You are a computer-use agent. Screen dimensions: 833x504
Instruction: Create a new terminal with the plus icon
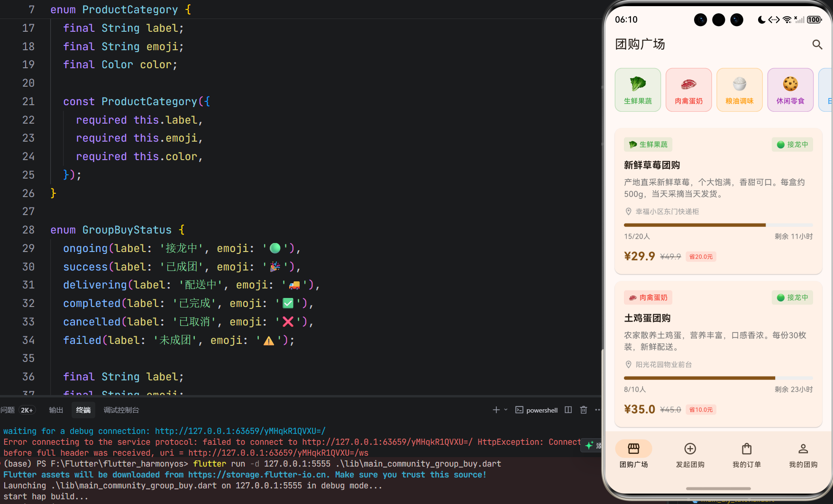coord(495,410)
